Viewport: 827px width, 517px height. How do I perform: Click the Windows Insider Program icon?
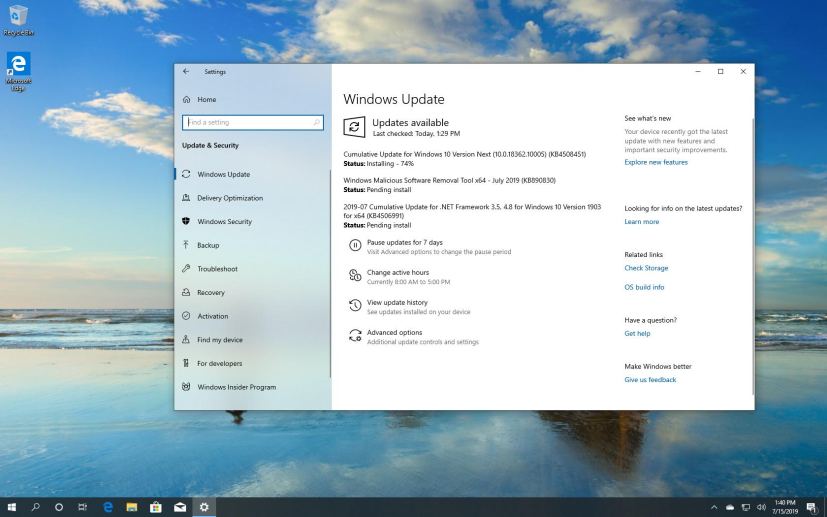(x=186, y=387)
